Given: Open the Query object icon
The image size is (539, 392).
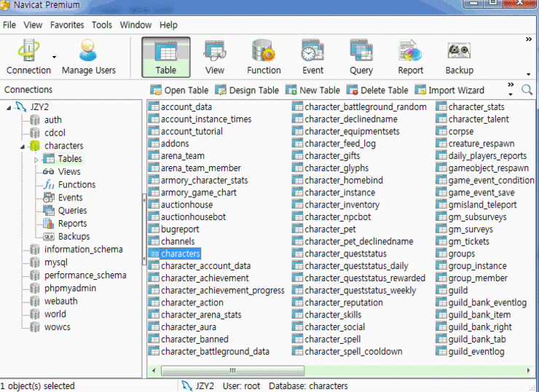Looking at the screenshot, I should pos(361,57).
